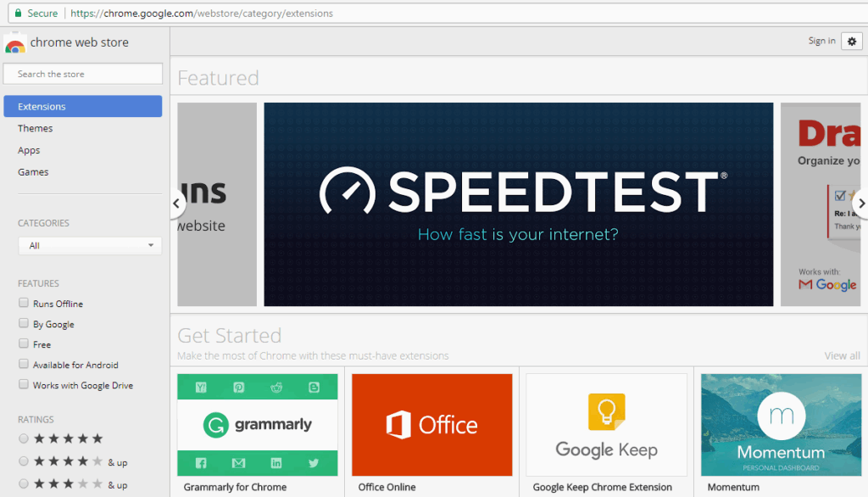Click the Sign in link

pyautogui.click(x=821, y=41)
